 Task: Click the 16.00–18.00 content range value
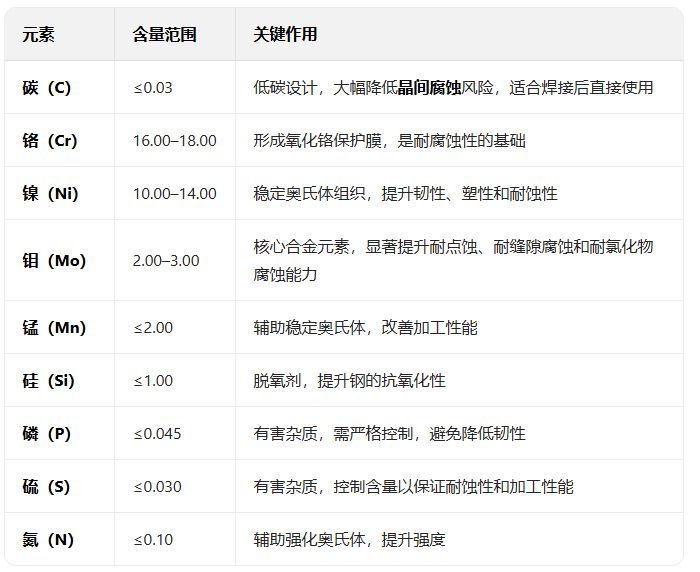tap(174, 141)
